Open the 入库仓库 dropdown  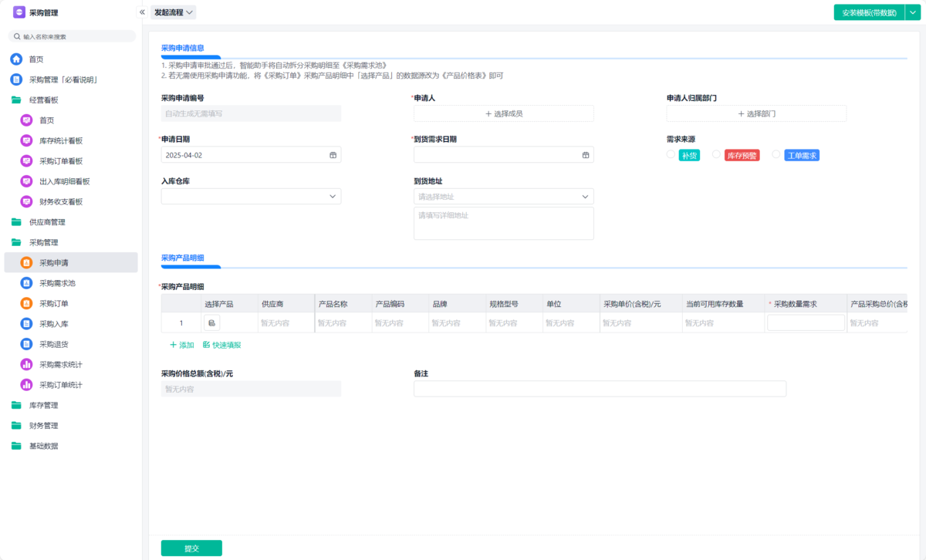point(251,197)
